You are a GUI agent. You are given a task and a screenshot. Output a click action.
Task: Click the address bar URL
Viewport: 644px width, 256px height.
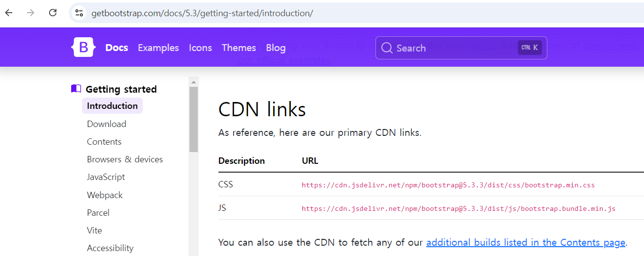[x=202, y=13]
